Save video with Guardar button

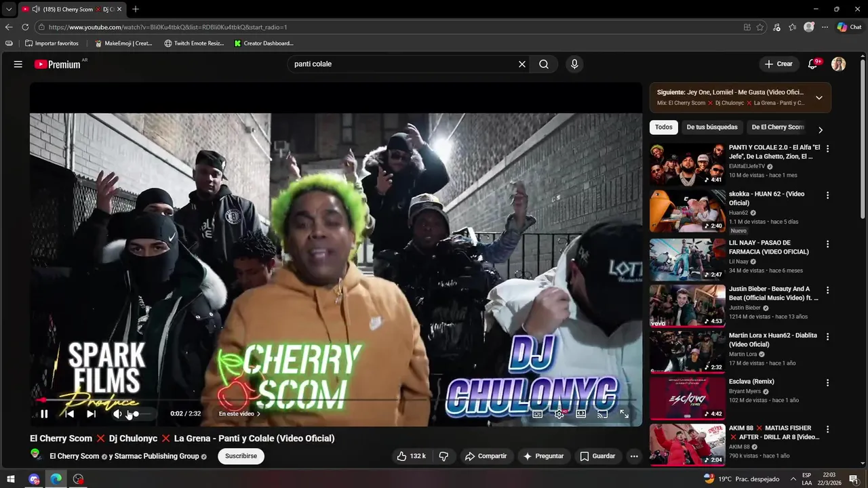[x=597, y=456]
